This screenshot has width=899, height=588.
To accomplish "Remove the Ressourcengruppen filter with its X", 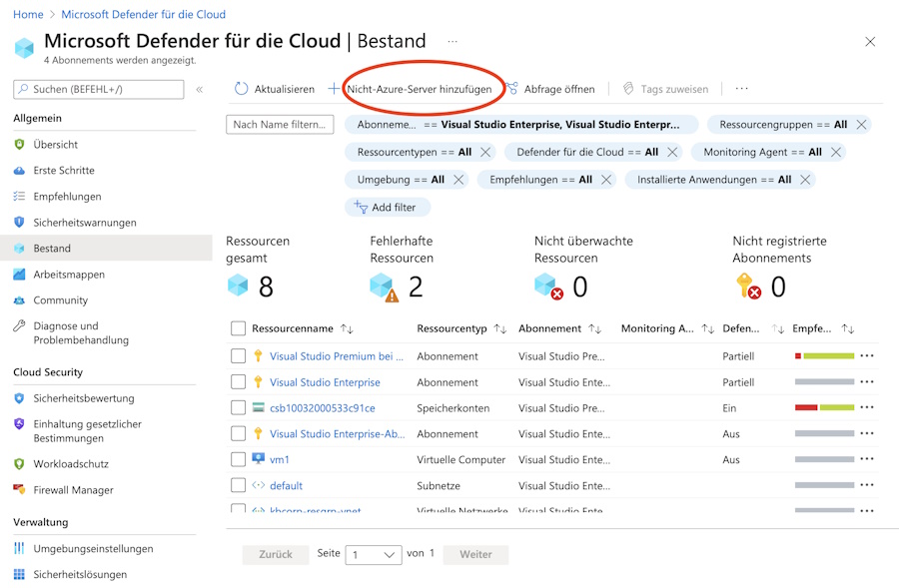I will pos(861,125).
